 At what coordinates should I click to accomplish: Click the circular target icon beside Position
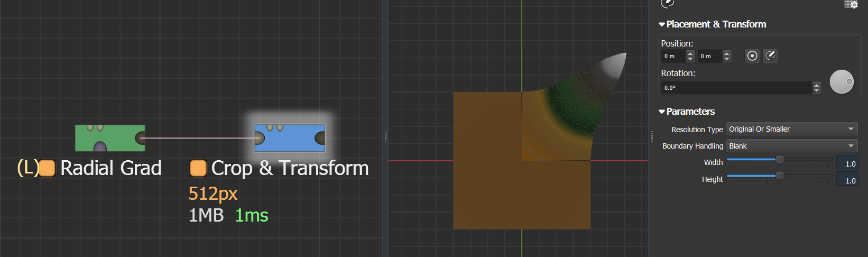point(752,56)
